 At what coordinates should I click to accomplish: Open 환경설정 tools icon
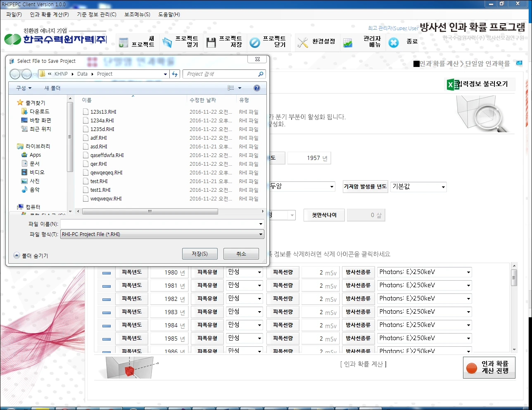click(303, 42)
